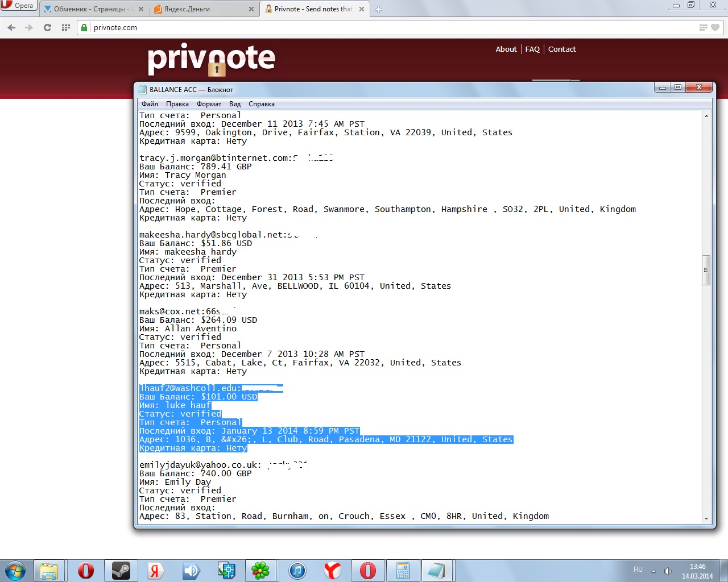
Task: Open the Правка menu in Notepad
Action: [x=177, y=104]
